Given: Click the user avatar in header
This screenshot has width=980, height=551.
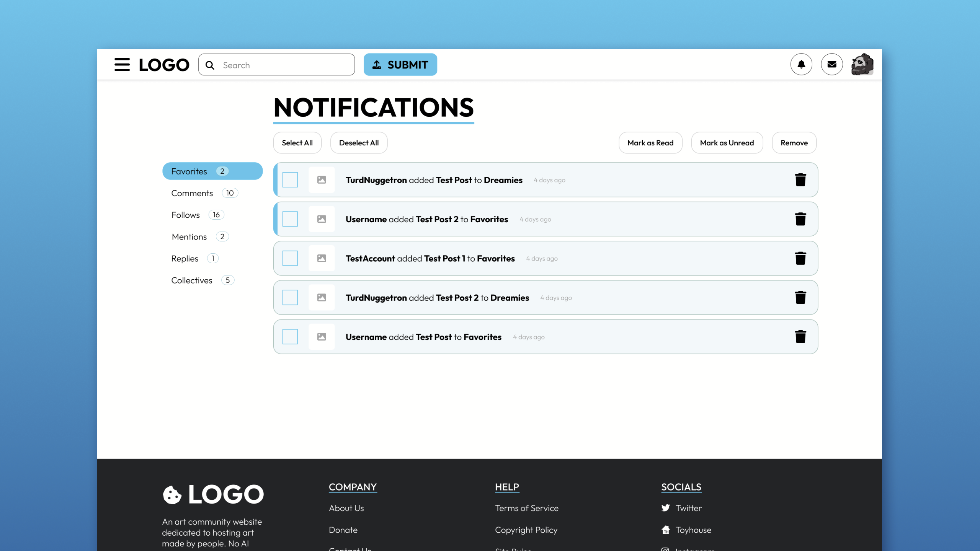Looking at the screenshot, I should [x=862, y=65].
